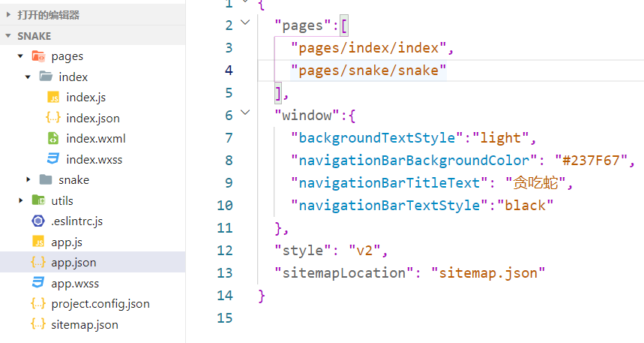This screenshot has width=644, height=343.
Task: Click the "window" key on line 6
Action: pyautogui.click(x=307, y=115)
